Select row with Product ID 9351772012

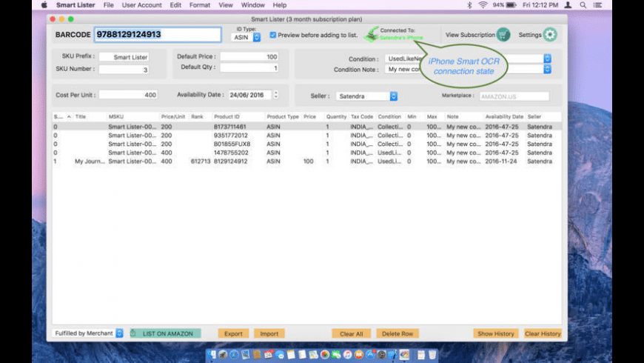(x=306, y=136)
